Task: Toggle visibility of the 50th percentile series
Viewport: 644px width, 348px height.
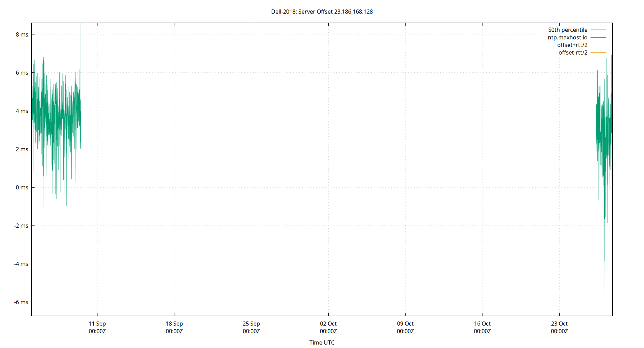Action: [x=567, y=30]
